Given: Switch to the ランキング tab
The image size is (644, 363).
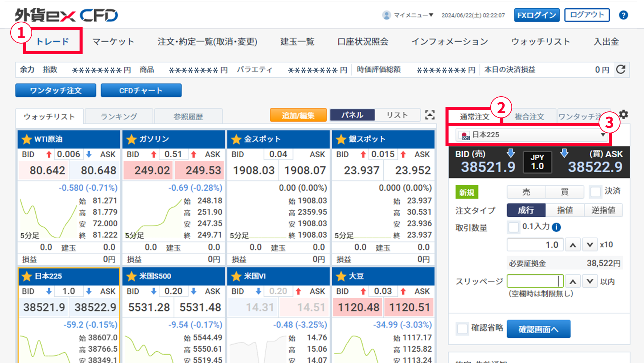Looking at the screenshot, I should coord(119,117).
